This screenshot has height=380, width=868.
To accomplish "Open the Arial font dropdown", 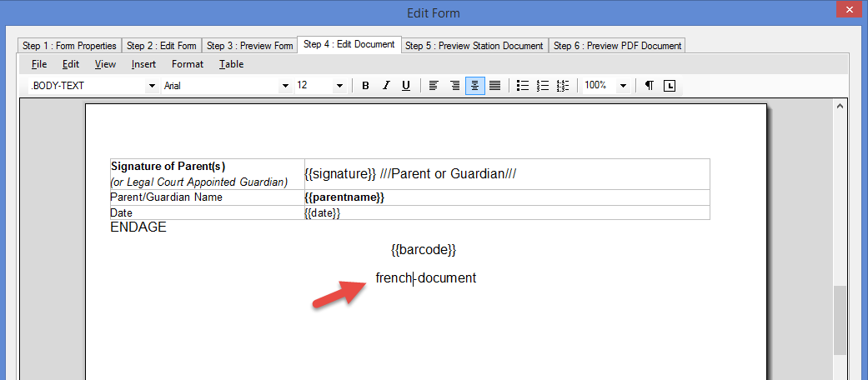I will pyautogui.click(x=285, y=87).
